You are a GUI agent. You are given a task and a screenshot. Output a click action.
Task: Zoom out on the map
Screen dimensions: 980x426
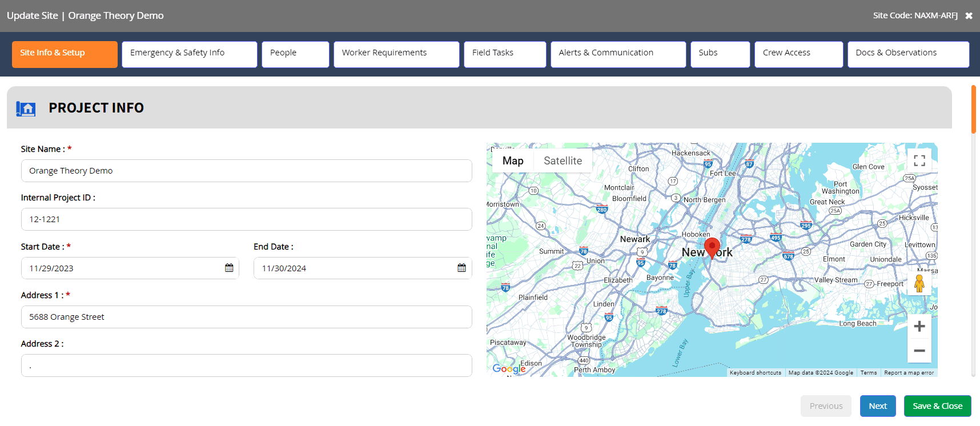919,351
